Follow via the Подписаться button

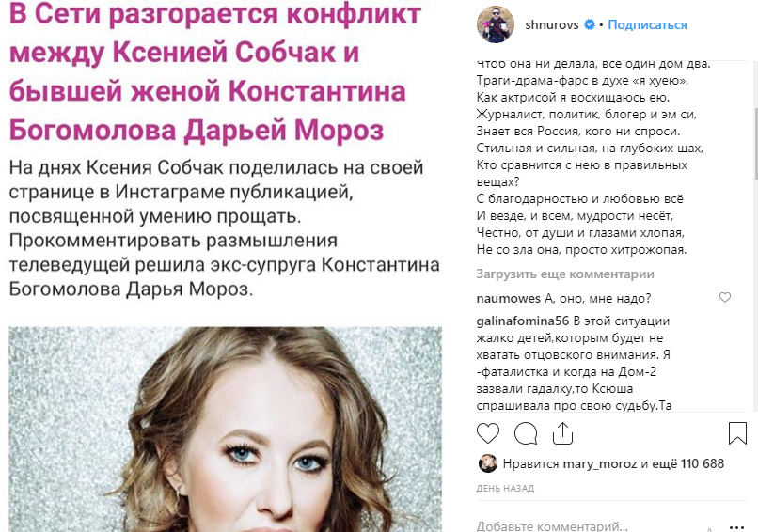(647, 24)
